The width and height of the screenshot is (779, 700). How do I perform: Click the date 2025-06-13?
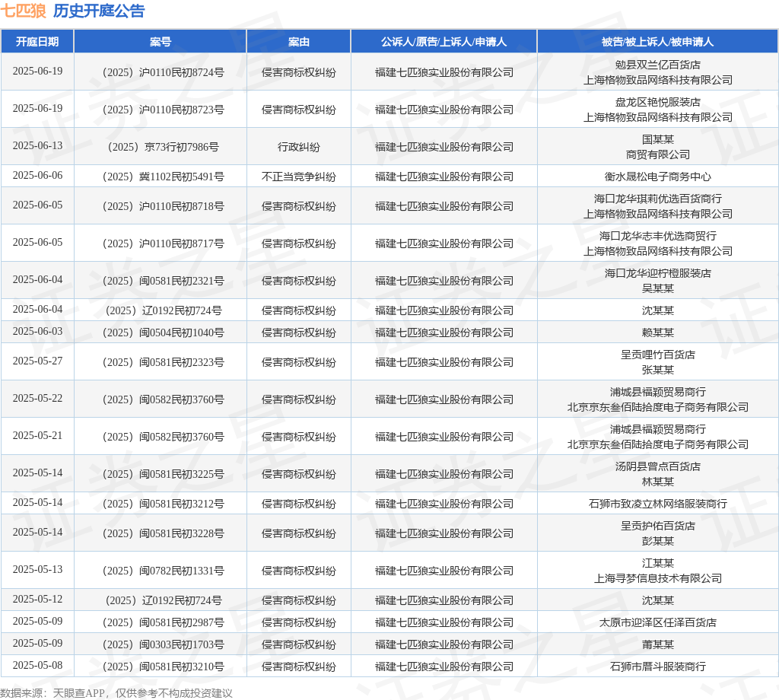coord(38,145)
